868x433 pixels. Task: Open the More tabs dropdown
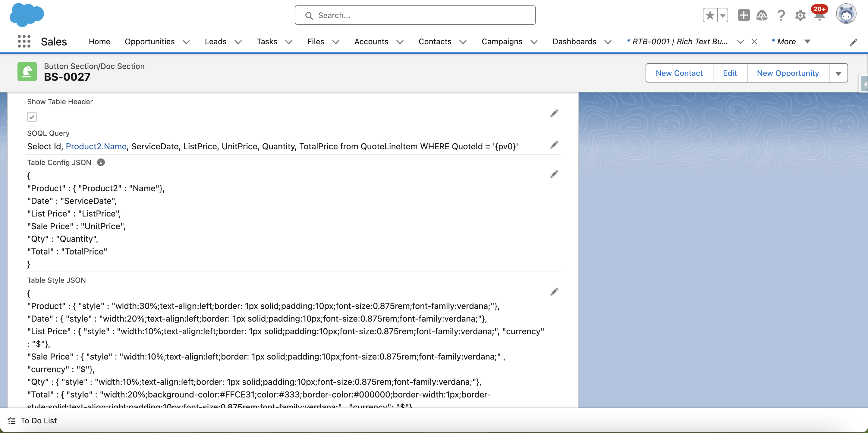pyautogui.click(x=791, y=42)
